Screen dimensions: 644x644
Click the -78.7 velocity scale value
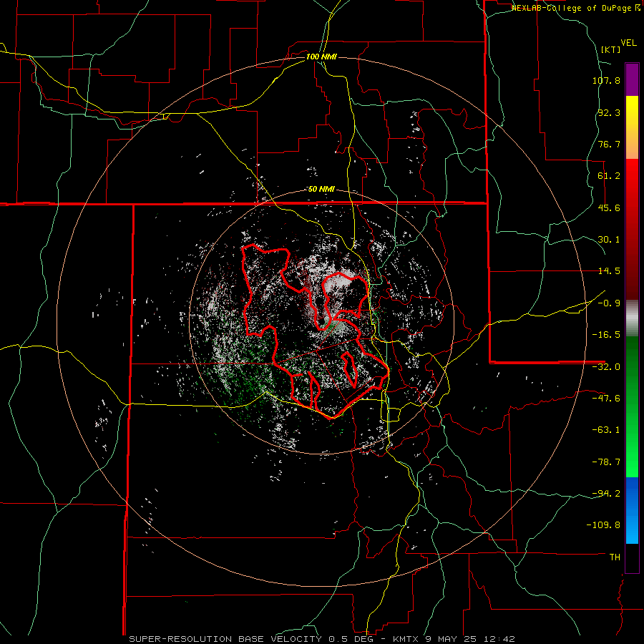(x=606, y=462)
